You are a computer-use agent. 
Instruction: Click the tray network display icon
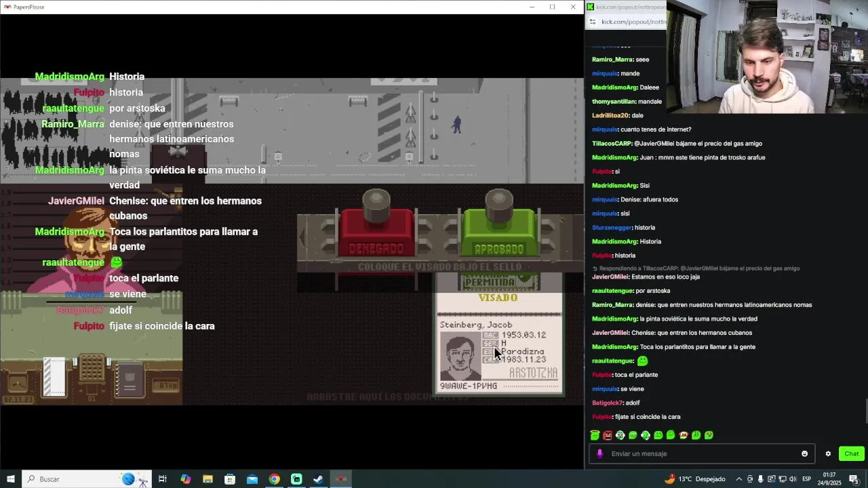[782, 479]
